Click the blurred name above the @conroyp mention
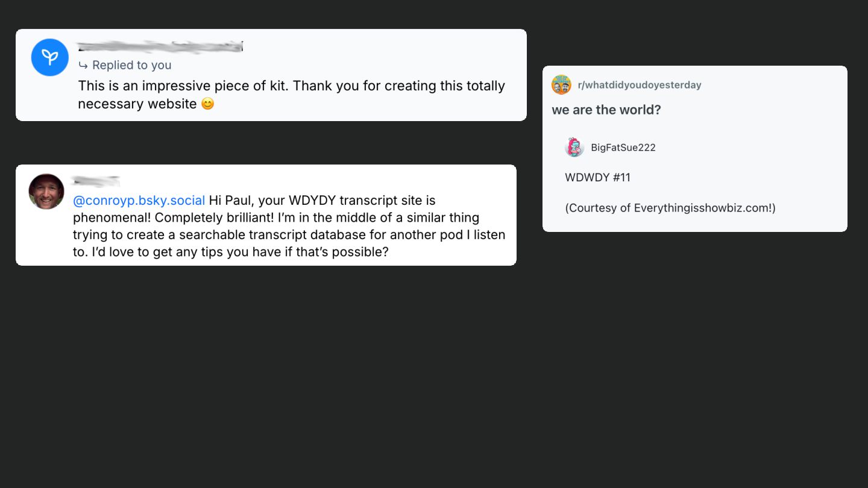Viewport: 868px width, 488px height. click(96, 180)
